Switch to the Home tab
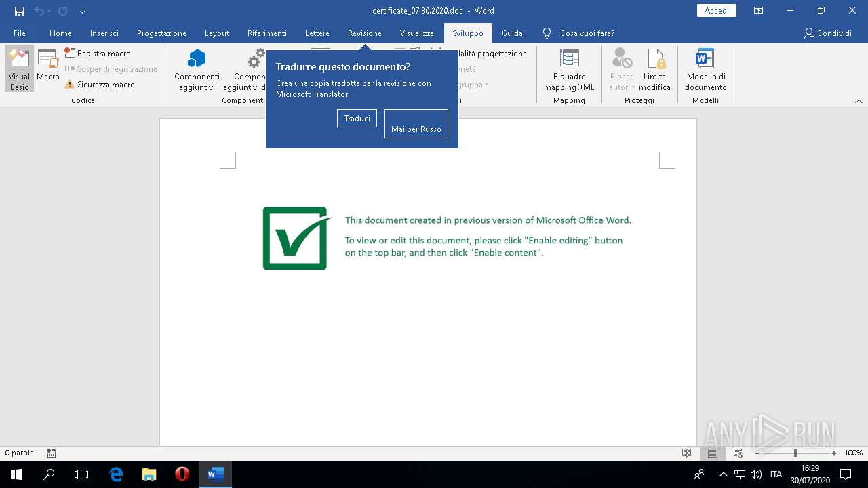868x488 pixels. point(60,33)
